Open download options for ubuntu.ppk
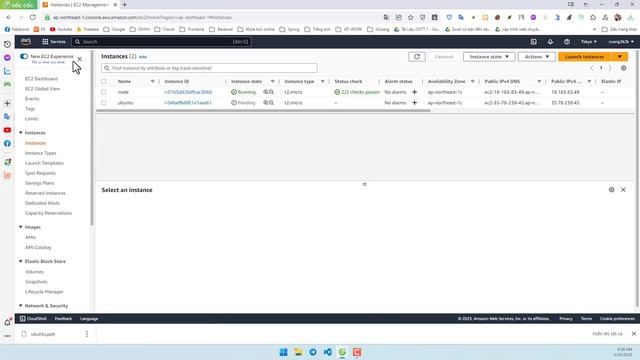Image resolution: width=640 pixels, height=360 pixels. coord(87,334)
